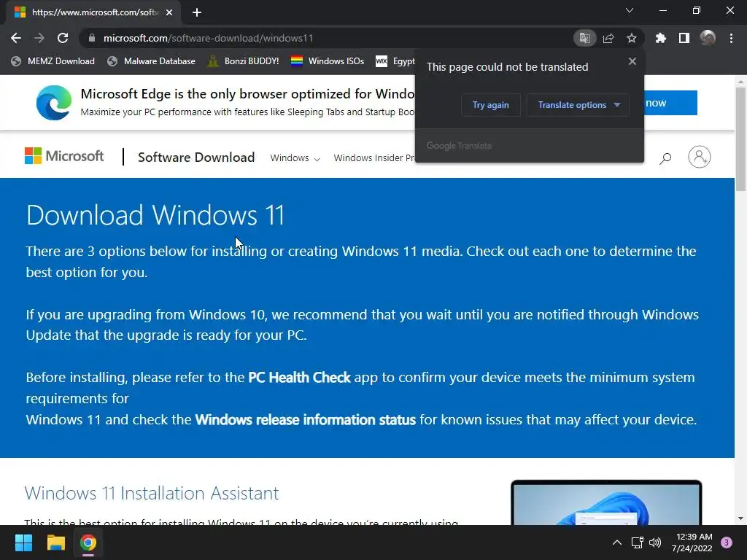Click the volume speaker tray icon
747x560 pixels.
point(655,542)
